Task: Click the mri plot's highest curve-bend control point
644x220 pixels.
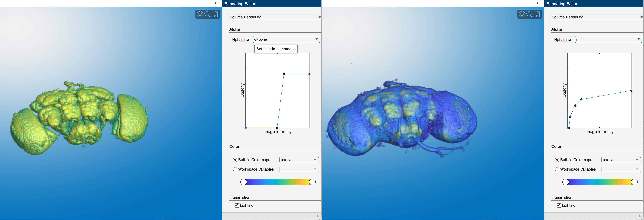Action: tap(581, 100)
